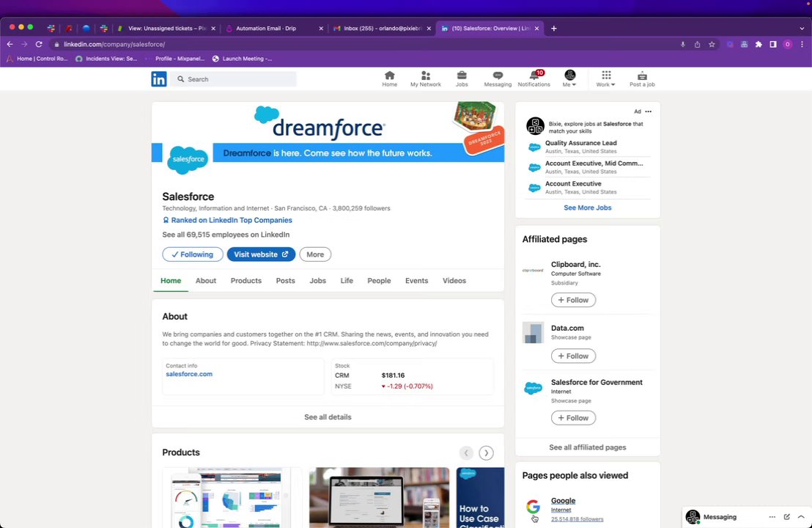
Task: Bookmark page with the star icon
Action: (x=712, y=45)
